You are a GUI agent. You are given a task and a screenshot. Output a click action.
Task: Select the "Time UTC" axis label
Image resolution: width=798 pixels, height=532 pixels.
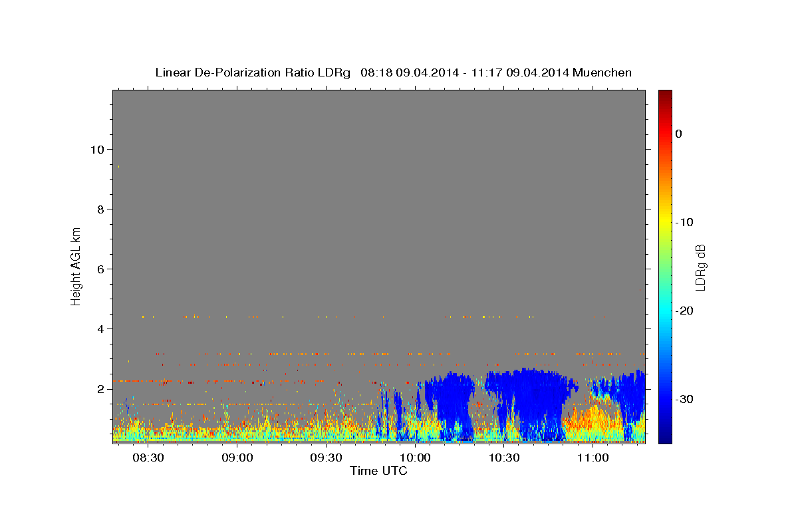pos(378,471)
